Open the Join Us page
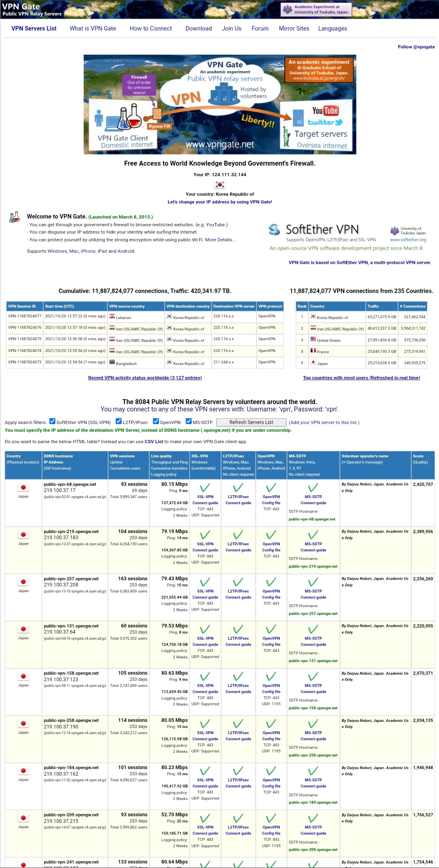439x868 pixels. click(232, 28)
